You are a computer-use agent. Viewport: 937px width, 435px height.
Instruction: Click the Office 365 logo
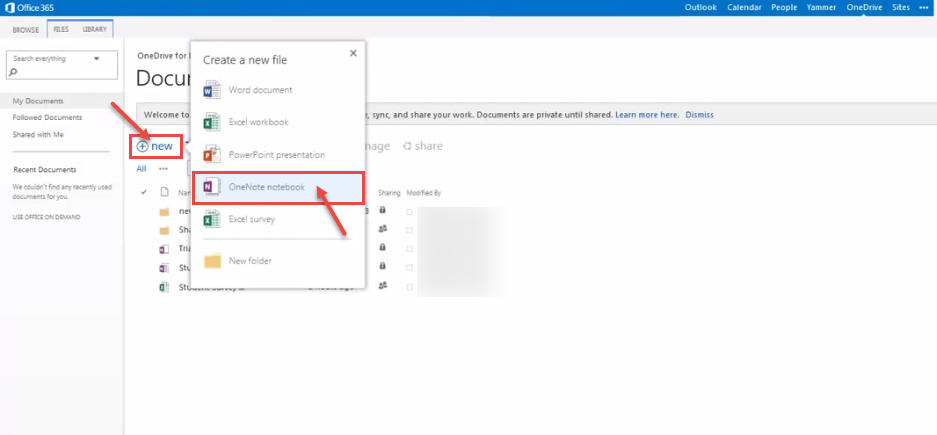(x=30, y=8)
